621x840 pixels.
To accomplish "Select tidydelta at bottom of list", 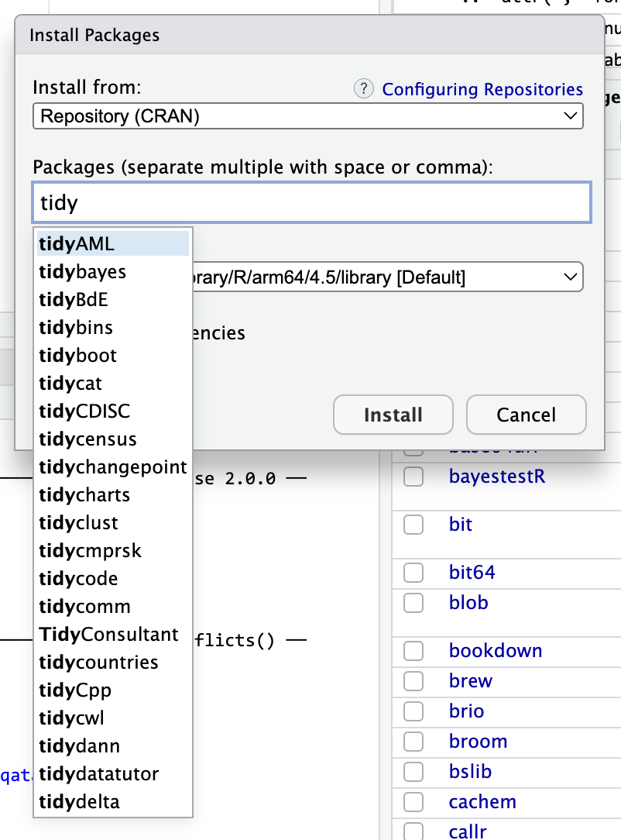I will (80, 802).
